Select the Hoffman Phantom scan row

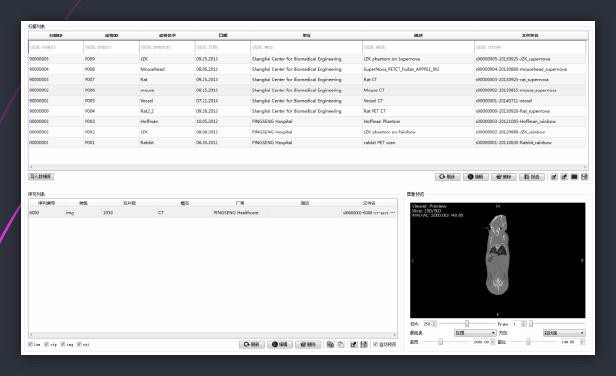tap(307, 121)
